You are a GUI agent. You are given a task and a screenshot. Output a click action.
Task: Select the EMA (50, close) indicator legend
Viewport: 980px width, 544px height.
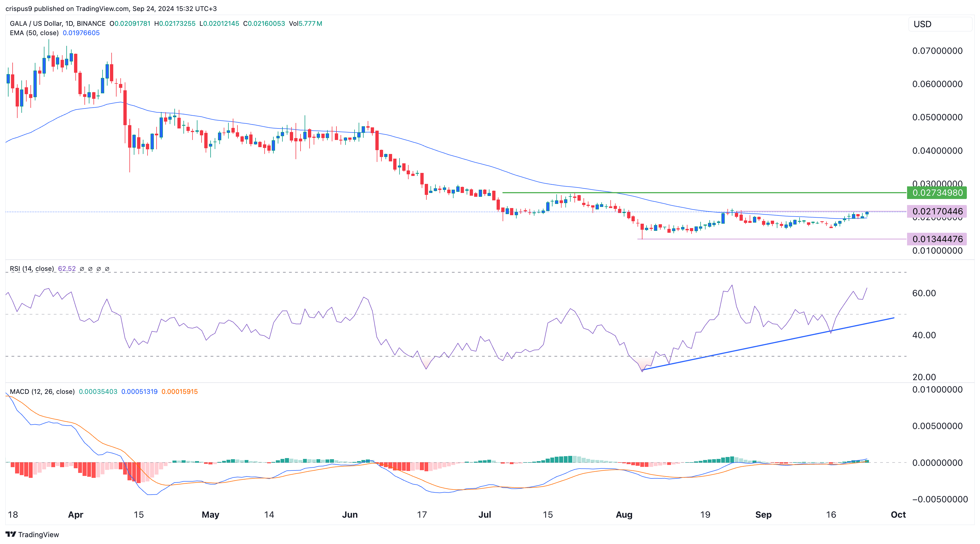34,33
